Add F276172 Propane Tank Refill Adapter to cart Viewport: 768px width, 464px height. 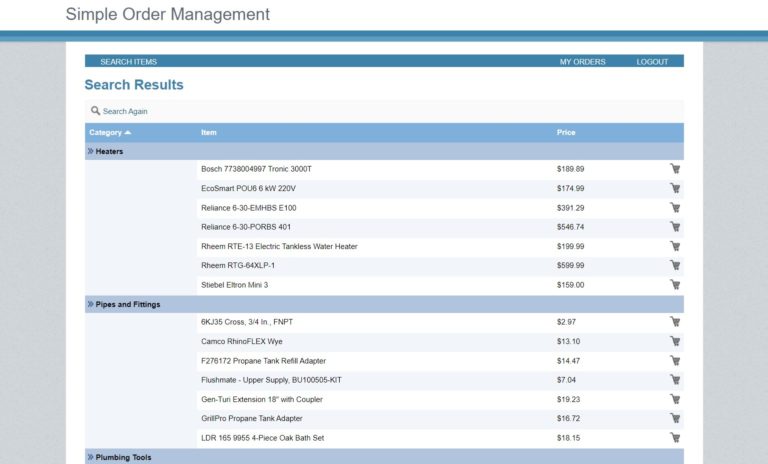(675, 361)
